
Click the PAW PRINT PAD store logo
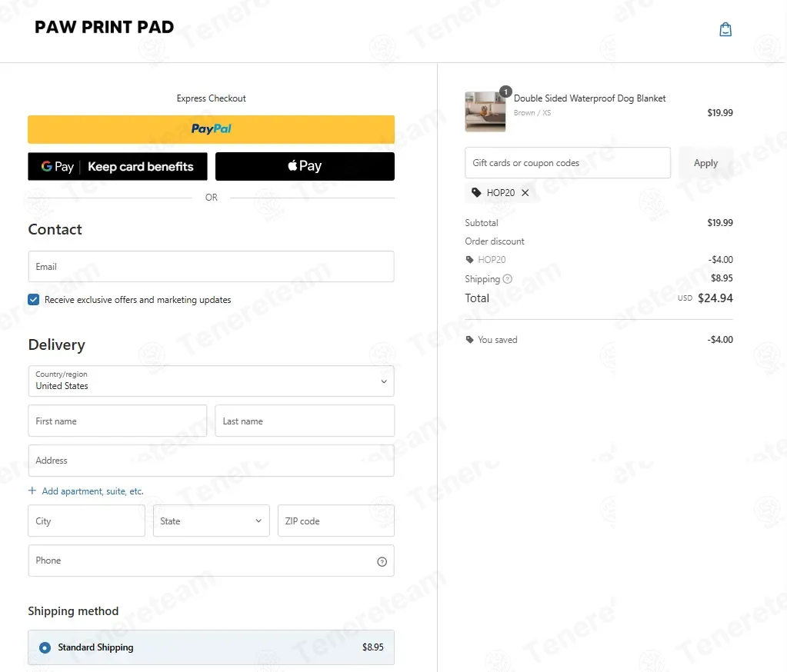click(x=105, y=27)
